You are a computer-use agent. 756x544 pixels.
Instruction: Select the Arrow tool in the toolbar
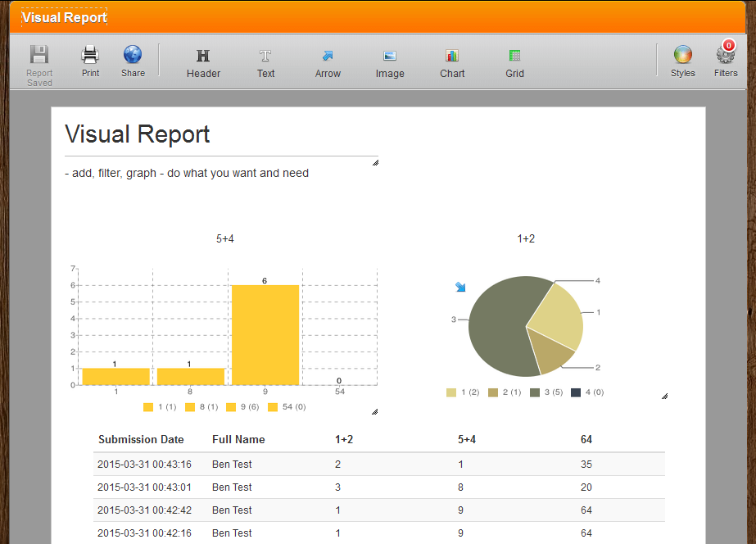point(328,57)
